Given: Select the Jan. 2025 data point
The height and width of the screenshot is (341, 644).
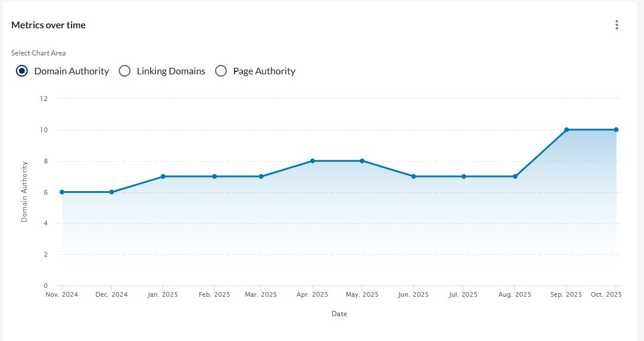Looking at the screenshot, I should pyautogui.click(x=162, y=176).
